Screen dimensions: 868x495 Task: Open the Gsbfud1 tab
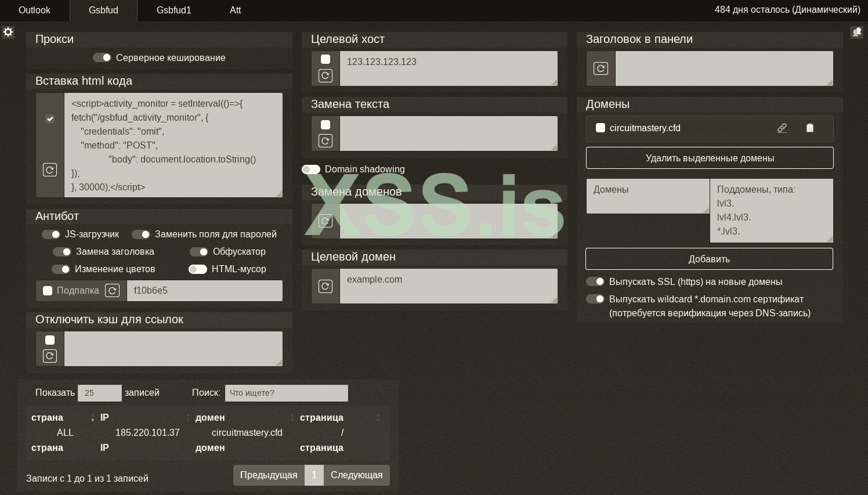[x=174, y=10]
